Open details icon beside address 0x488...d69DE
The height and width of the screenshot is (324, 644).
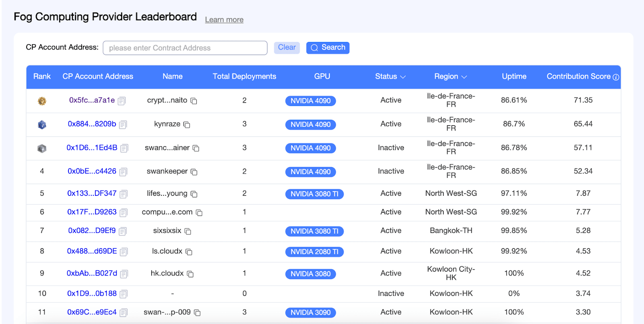click(124, 252)
